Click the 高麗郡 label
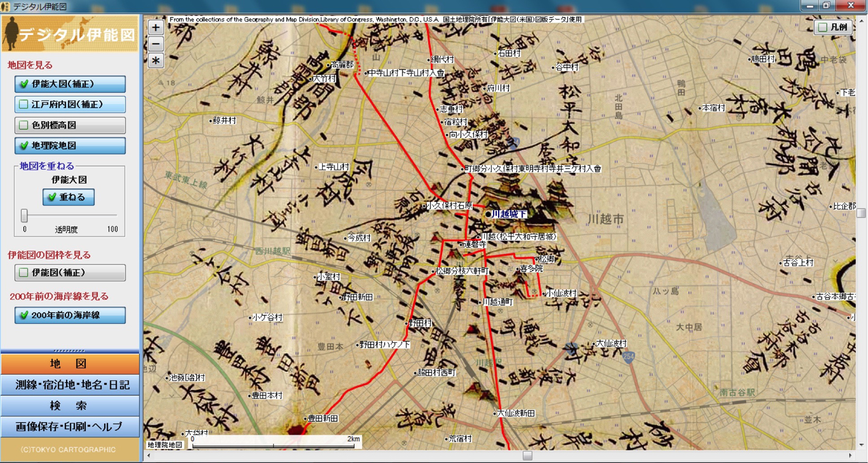The width and height of the screenshot is (868, 463). click(342, 64)
